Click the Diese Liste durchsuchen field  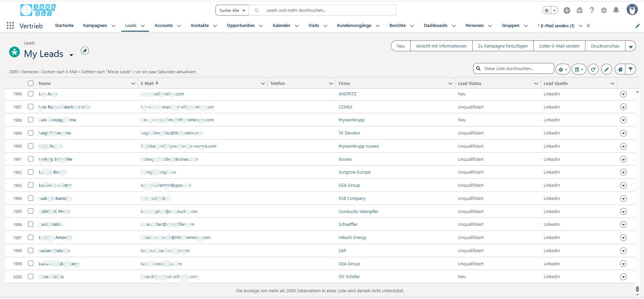coord(514,69)
